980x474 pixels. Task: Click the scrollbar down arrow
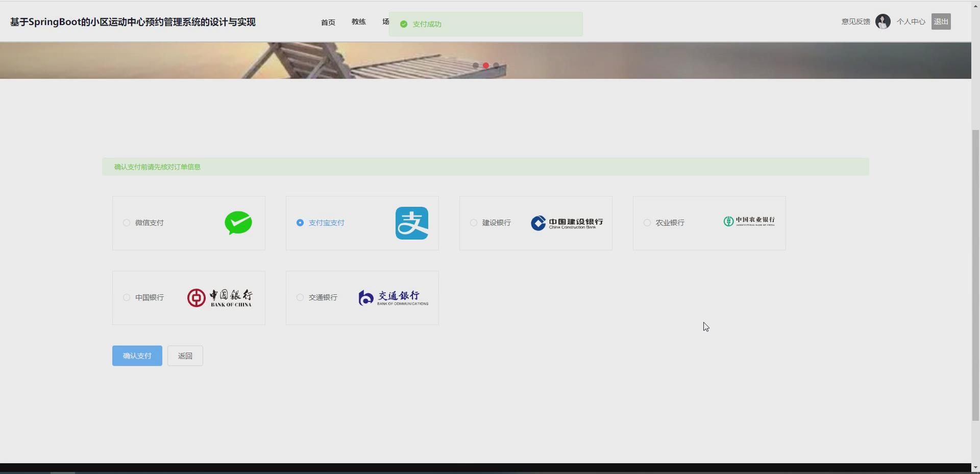click(x=975, y=467)
